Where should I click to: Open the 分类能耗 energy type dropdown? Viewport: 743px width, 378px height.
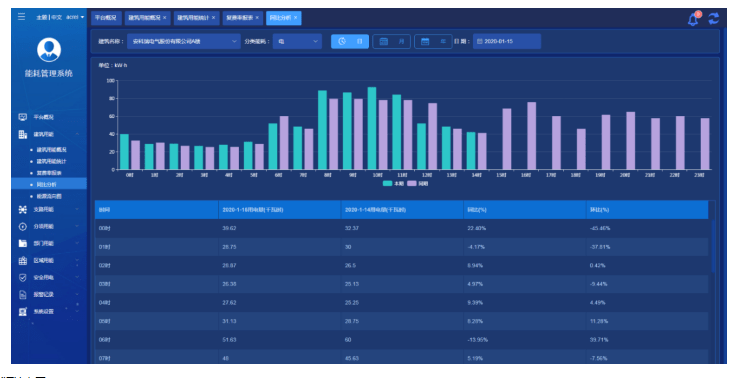(297, 41)
